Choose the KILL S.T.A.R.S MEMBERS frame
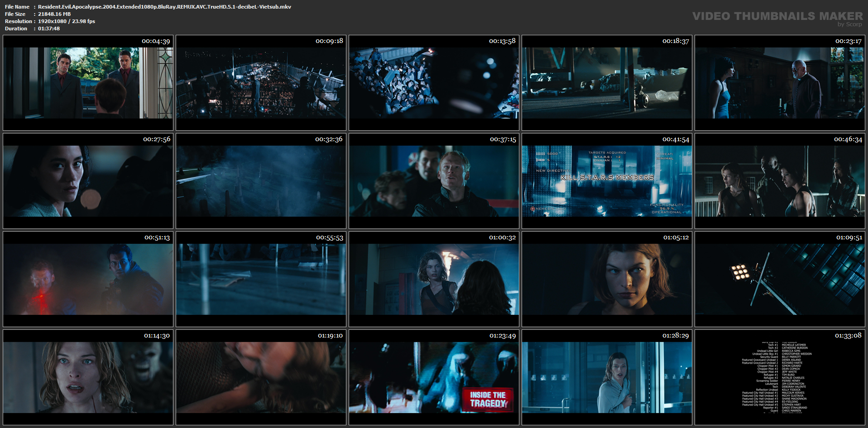This screenshot has height=428, width=868. pos(607,181)
